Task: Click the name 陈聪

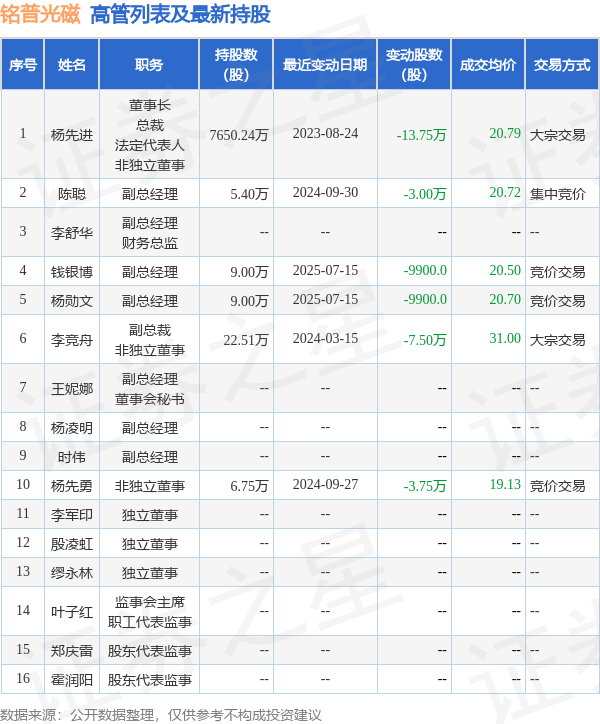Action: (x=72, y=194)
